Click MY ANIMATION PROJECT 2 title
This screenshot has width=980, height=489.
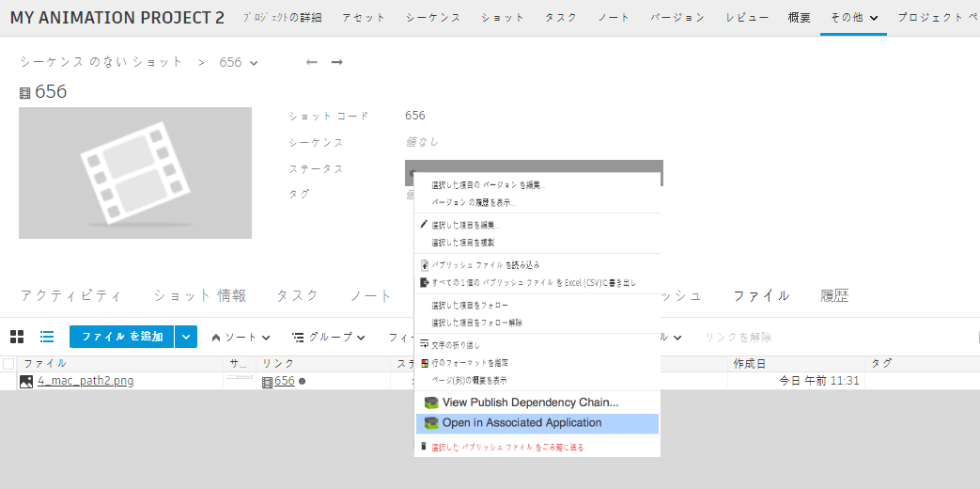pos(117,18)
